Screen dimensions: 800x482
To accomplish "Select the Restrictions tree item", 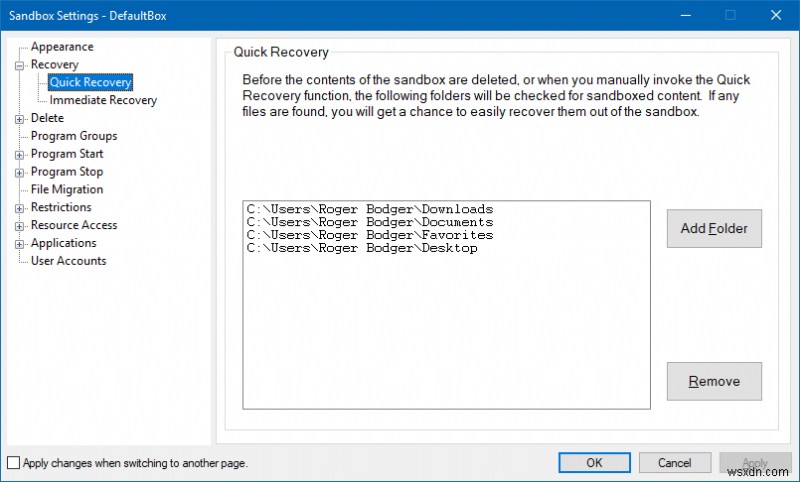I will pyautogui.click(x=61, y=207).
